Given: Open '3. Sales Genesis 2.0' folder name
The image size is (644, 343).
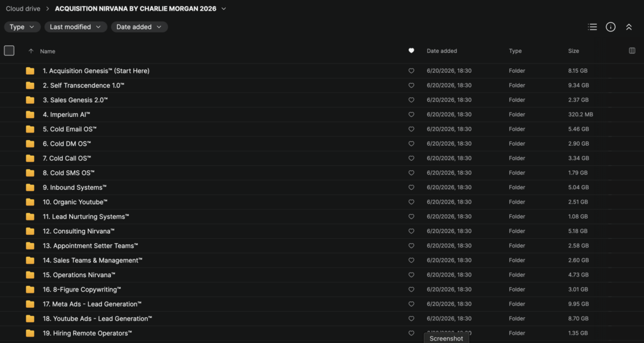Looking at the screenshot, I should pyautogui.click(x=75, y=100).
